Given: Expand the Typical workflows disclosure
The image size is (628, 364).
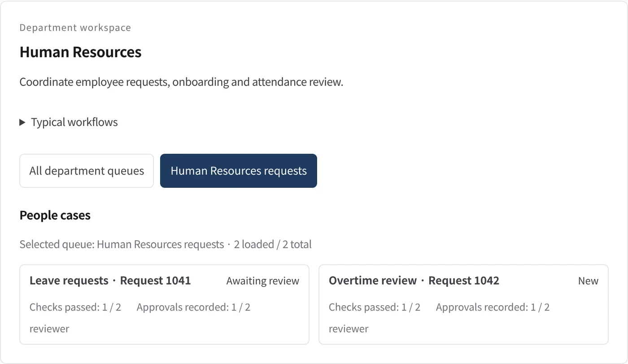Looking at the screenshot, I should [69, 122].
